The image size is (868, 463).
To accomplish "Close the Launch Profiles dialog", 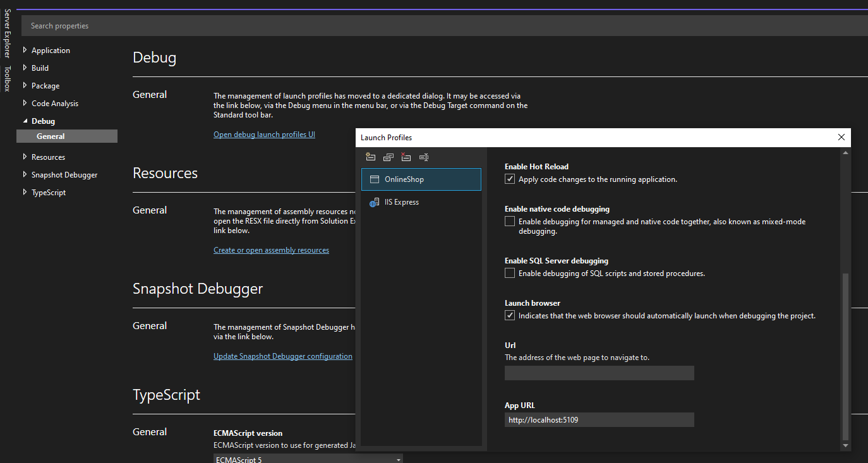I will [x=841, y=137].
